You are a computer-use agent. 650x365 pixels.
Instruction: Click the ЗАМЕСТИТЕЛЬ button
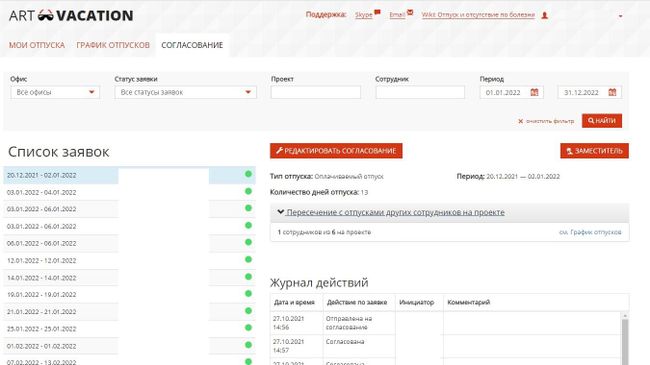(x=594, y=151)
